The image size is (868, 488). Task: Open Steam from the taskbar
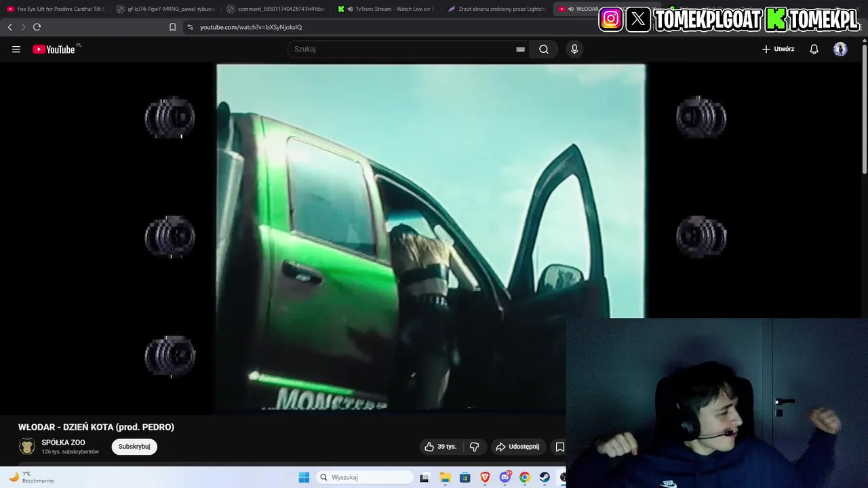tap(545, 477)
